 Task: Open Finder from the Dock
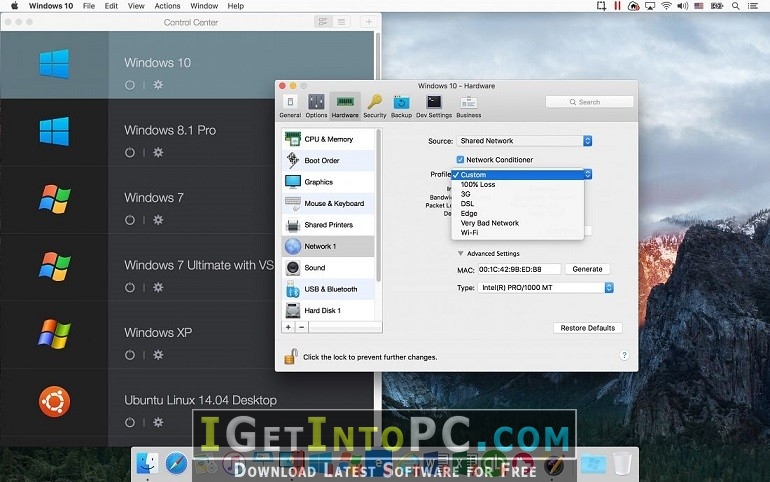click(x=147, y=463)
